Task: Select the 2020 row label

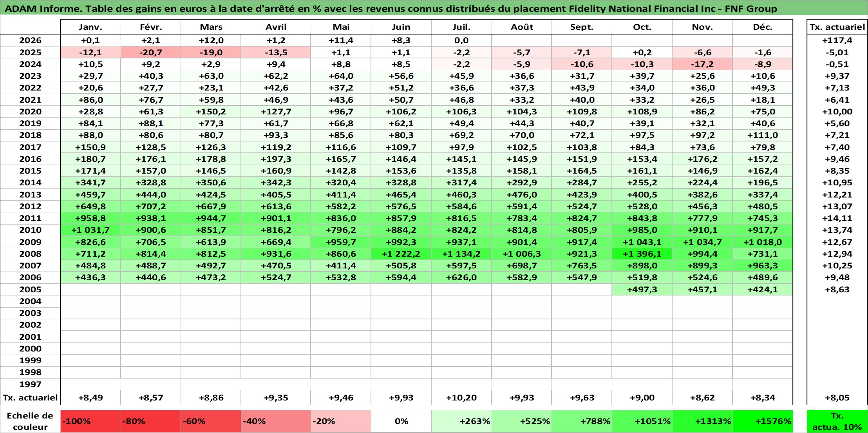Action: 30,112
